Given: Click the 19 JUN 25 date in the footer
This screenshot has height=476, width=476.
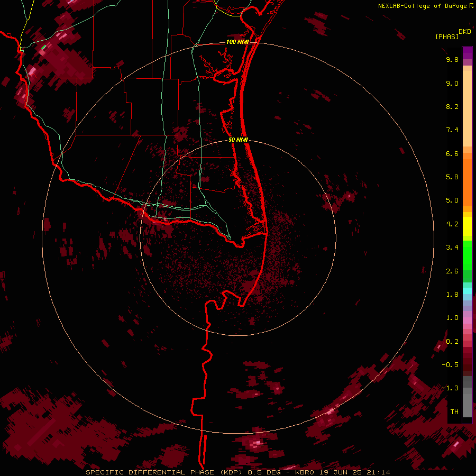Looking at the screenshot, I should click(341, 472).
